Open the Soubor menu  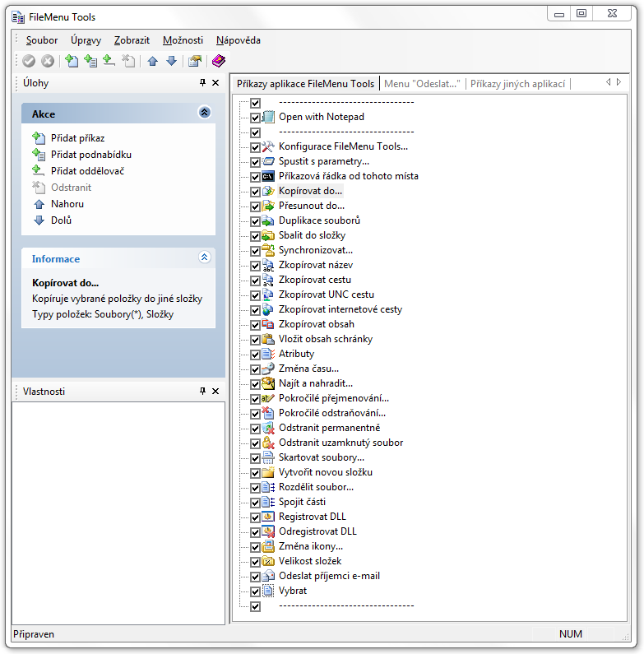(x=42, y=40)
